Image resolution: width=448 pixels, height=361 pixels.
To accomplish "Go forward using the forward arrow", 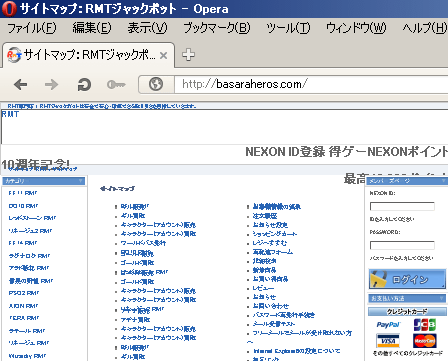I will 51,84.
